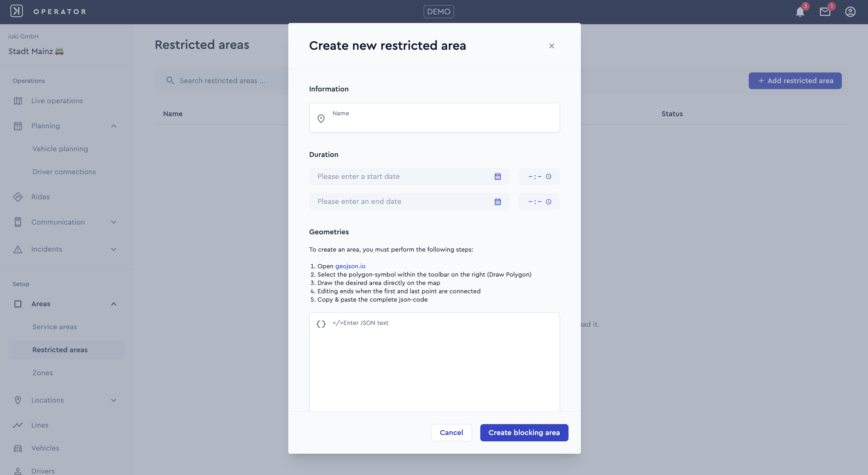Collapse the Planning section chevron
Viewport: 868px width, 475px height.
pos(114,126)
